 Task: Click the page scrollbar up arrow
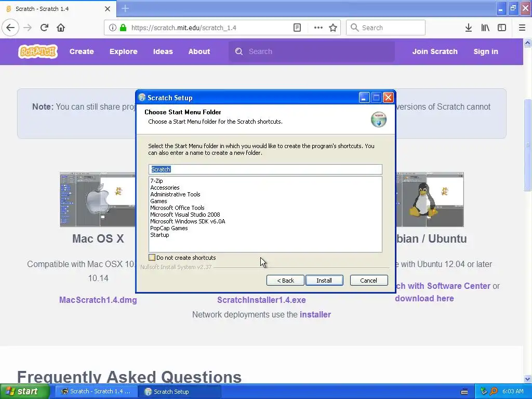pos(528,43)
